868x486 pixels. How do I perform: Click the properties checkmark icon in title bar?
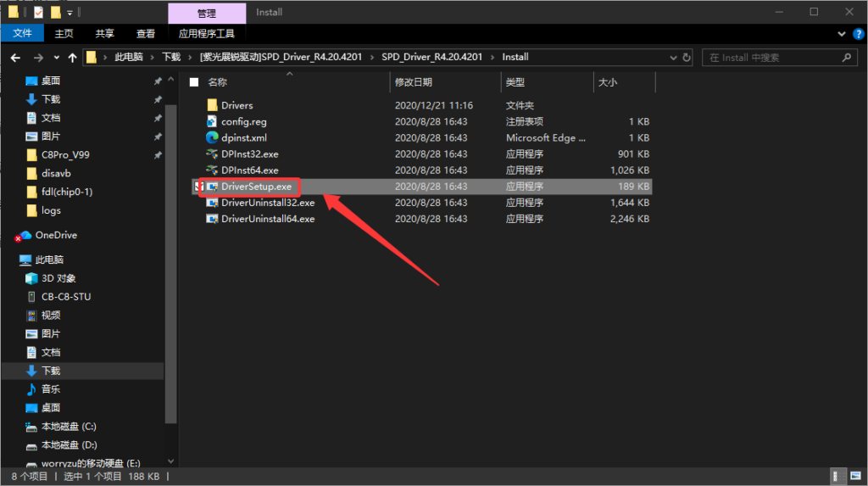click(38, 12)
